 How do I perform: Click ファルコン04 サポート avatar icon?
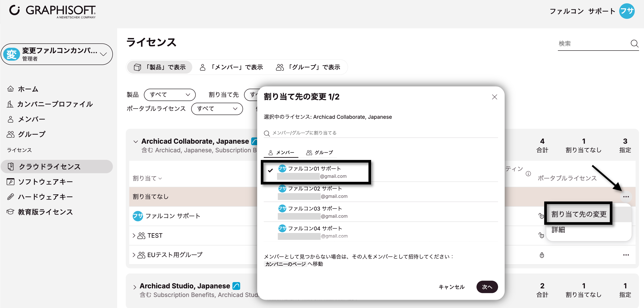point(282,228)
